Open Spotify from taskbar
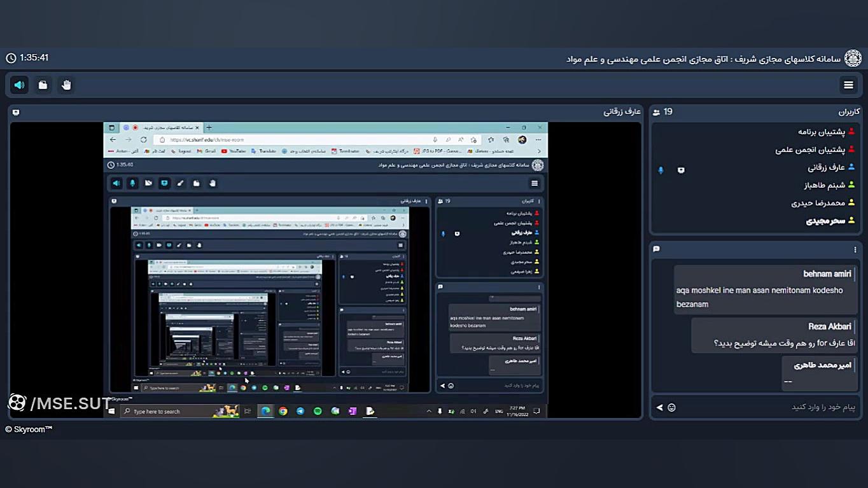Image resolution: width=868 pixels, height=488 pixels. [x=318, y=411]
